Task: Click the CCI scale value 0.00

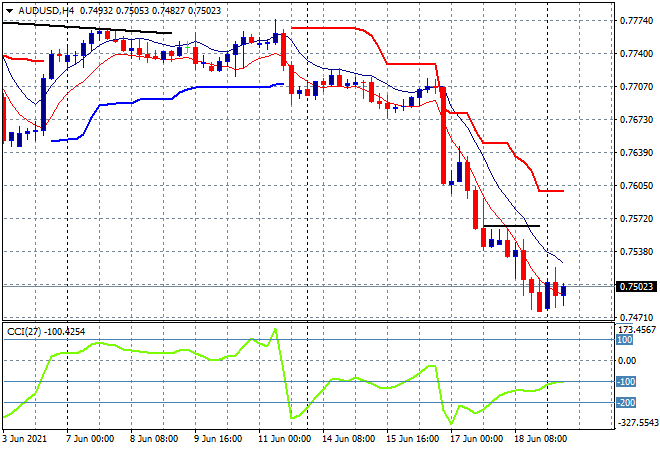Action: pyautogui.click(x=627, y=360)
